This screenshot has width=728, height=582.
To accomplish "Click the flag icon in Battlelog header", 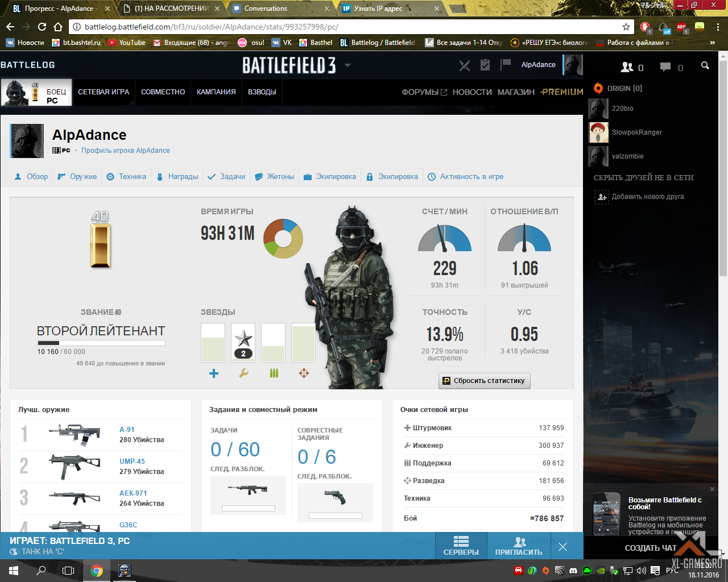I will coord(505,65).
